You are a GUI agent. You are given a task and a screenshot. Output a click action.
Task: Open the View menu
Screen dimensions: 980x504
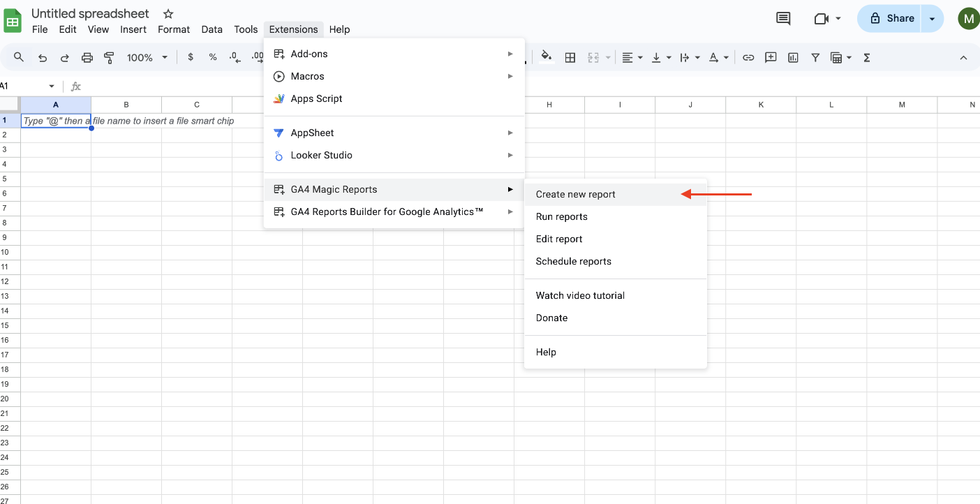pos(98,29)
